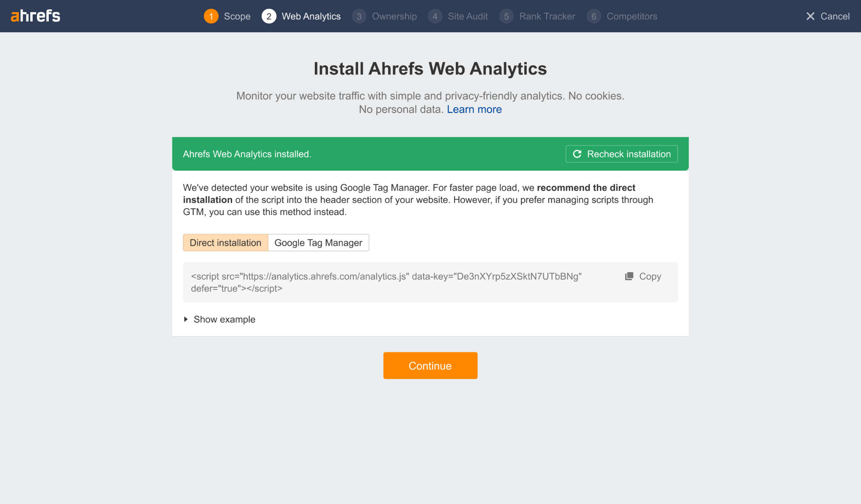861x504 pixels.
Task: Open the Rank Tracker step
Action: (507, 16)
